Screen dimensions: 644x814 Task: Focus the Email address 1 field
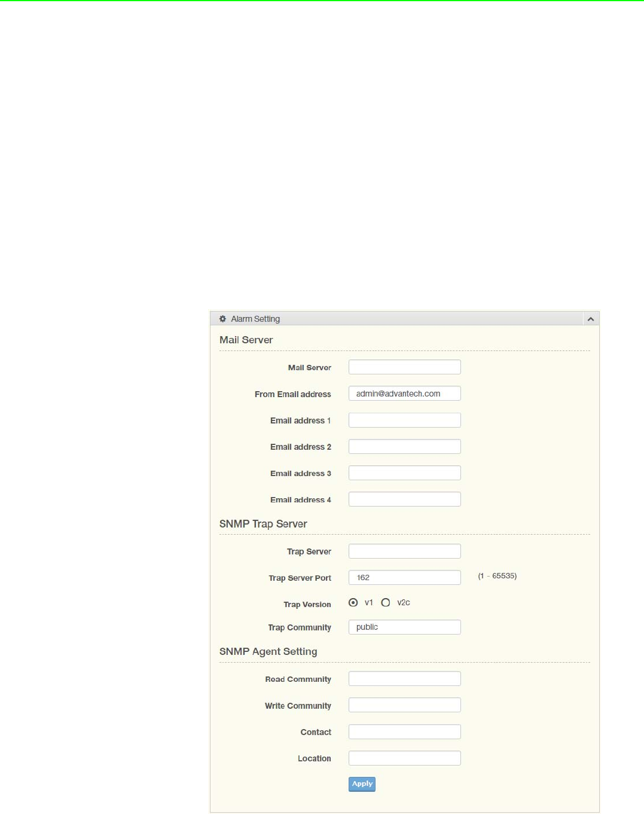tap(405, 420)
